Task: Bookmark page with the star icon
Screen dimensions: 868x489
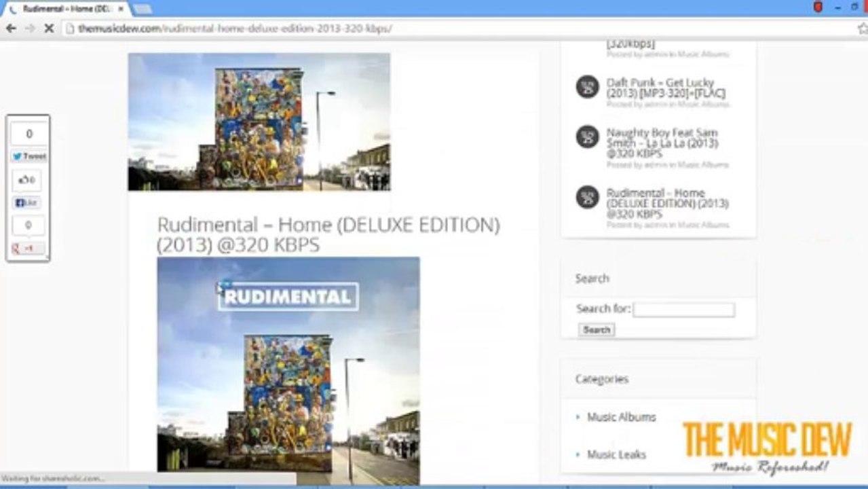Action: [x=862, y=29]
